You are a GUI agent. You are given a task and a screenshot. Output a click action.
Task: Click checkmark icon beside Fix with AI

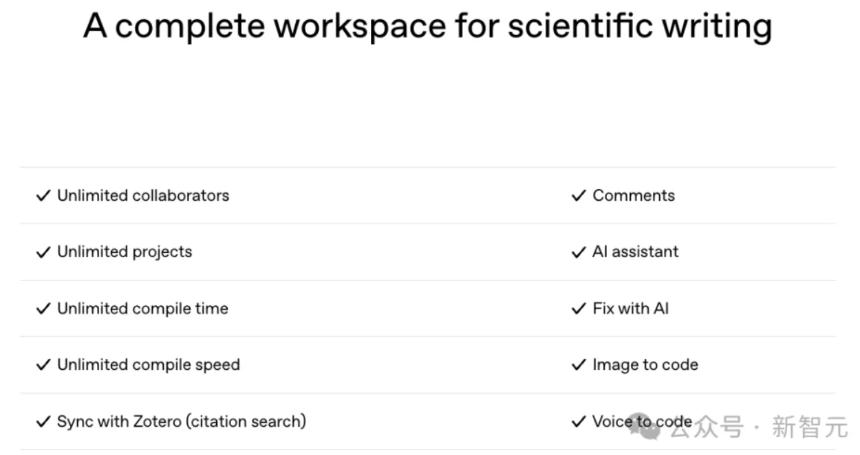[578, 309]
